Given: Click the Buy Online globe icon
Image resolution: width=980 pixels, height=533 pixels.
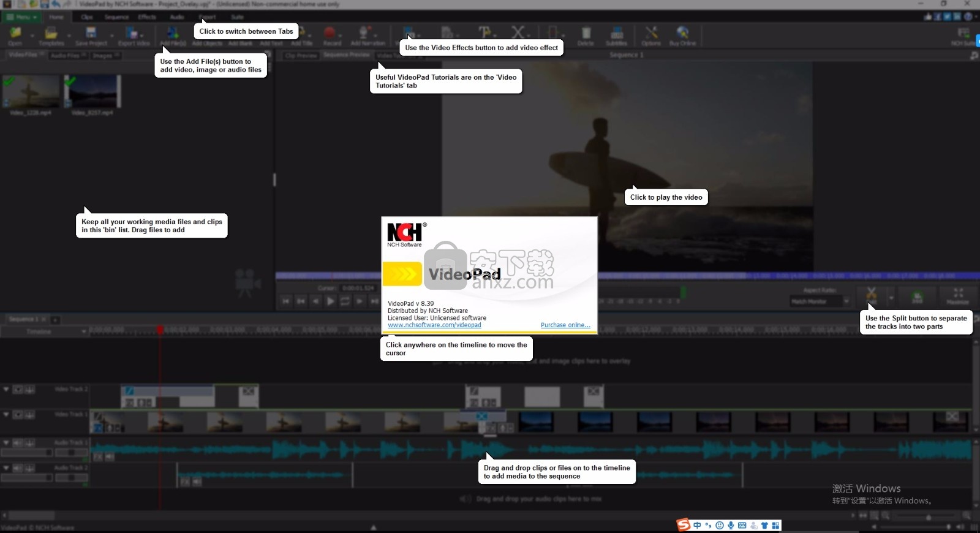Looking at the screenshot, I should [682, 32].
